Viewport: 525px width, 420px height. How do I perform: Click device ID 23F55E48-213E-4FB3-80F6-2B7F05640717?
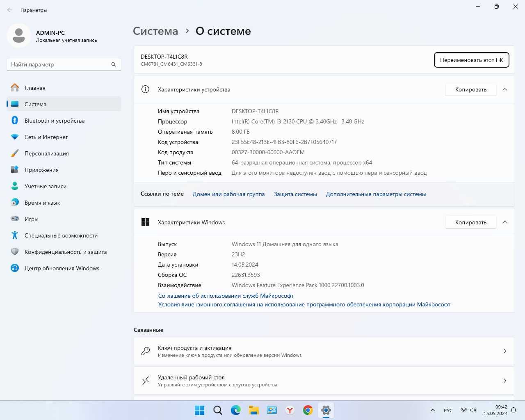pyautogui.click(x=284, y=142)
